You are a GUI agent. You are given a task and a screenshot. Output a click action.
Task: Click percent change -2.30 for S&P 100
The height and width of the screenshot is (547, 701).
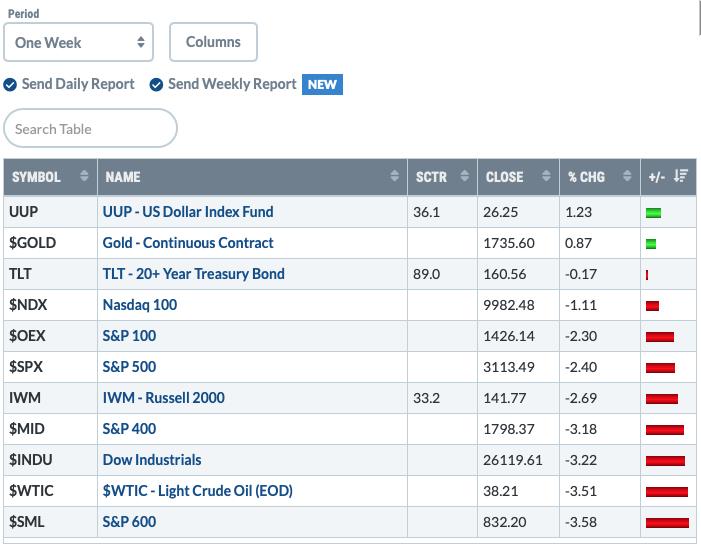coord(580,336)
